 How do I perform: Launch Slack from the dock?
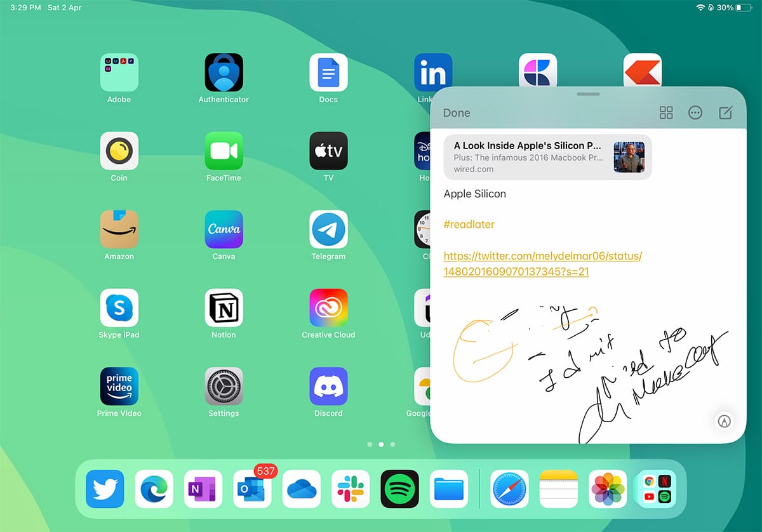tap(351, 489)
